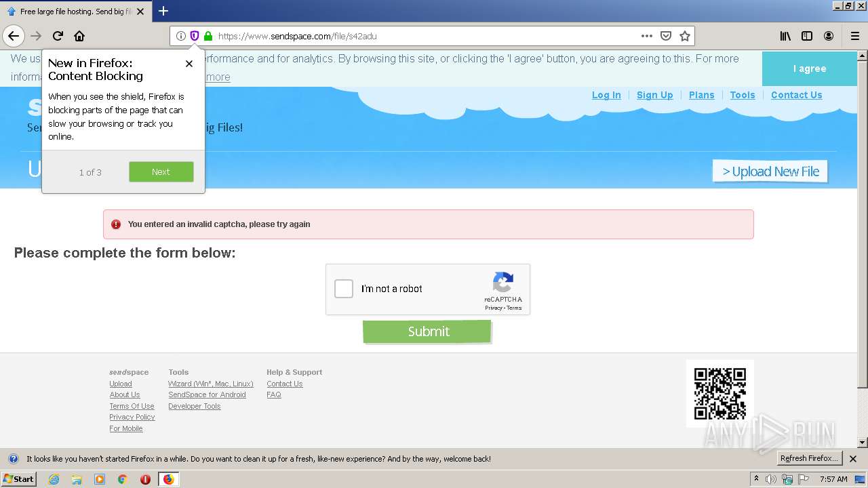Open media player taskbar icon
This screenshot has width=868, height=488.
click(100, 479)
